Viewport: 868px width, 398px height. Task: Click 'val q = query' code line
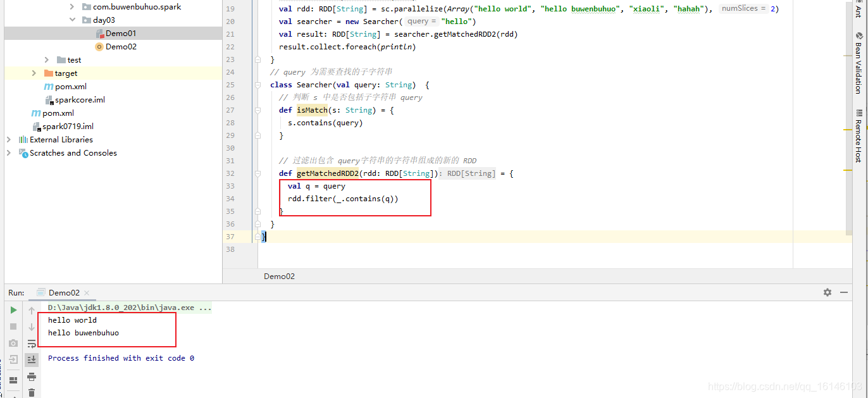[316, 186]
